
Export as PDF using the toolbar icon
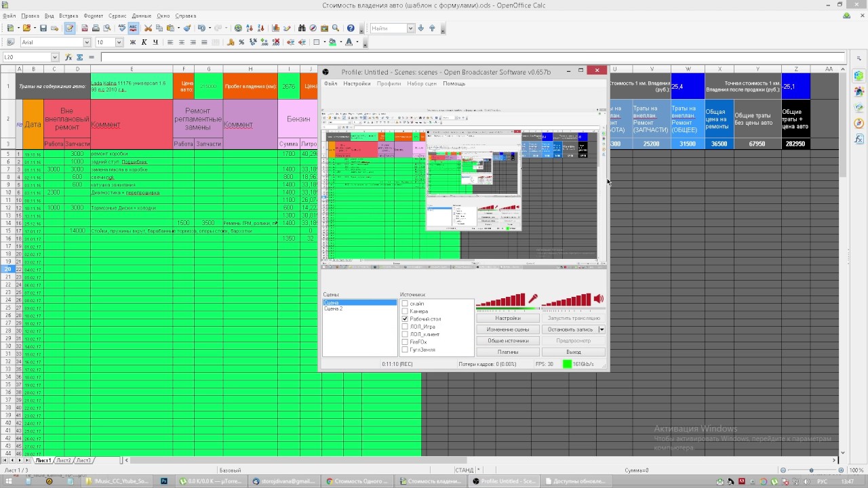(x=85, y=28)
